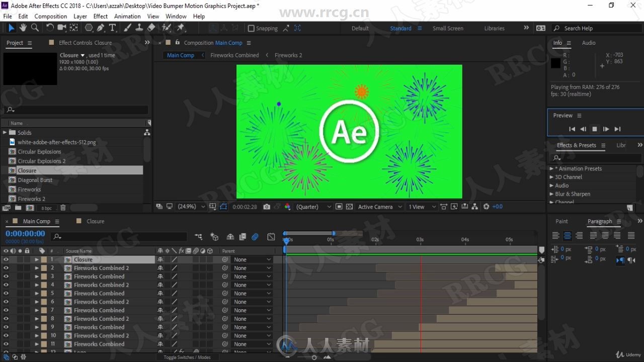The image size is (644, 362).
Task: Select the Horizontal Type tool
Action: click(x=113, y=28)
